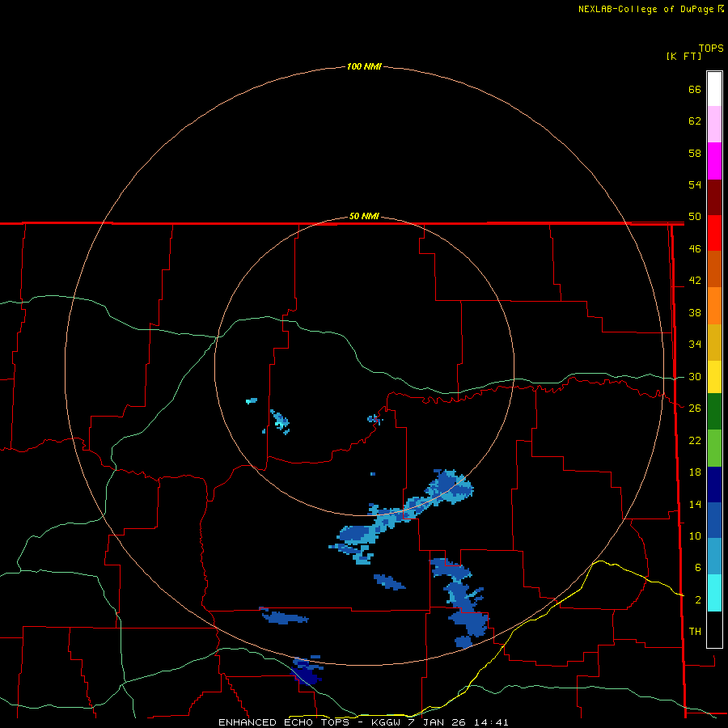Select the black TH legend band
Screen dimensions: 728x728
point(714,629)
